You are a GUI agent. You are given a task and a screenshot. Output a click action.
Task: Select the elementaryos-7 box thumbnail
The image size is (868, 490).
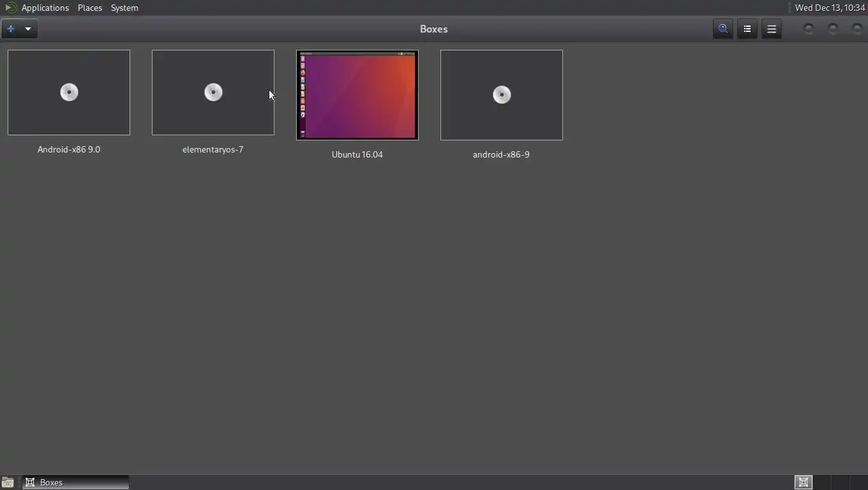click(x=213, y=93)
